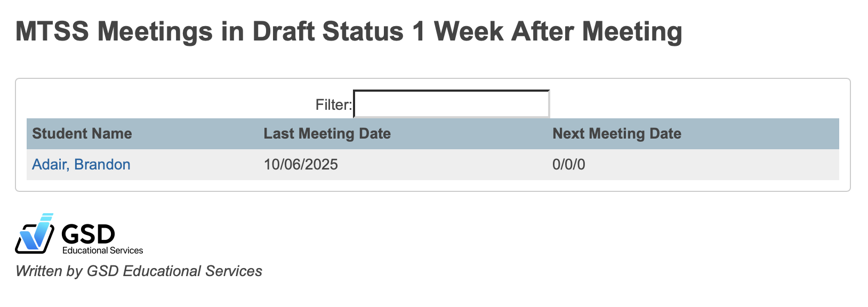Click the next meeting date value 0/0/0
The width and height of the screenshot is (868, 307).
click(x=568, y=164)
